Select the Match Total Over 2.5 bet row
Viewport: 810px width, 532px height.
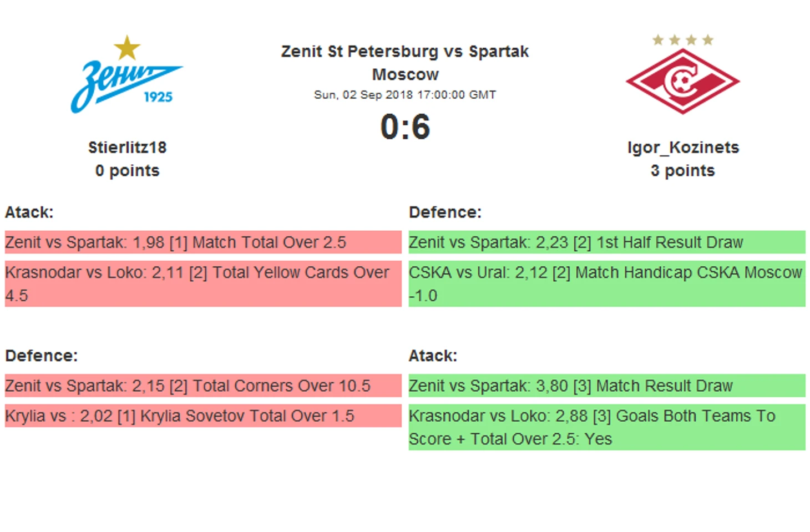point(203,242)
